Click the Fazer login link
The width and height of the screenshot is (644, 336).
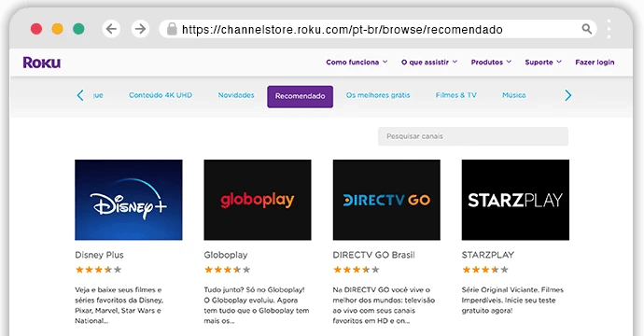point(595,62)
